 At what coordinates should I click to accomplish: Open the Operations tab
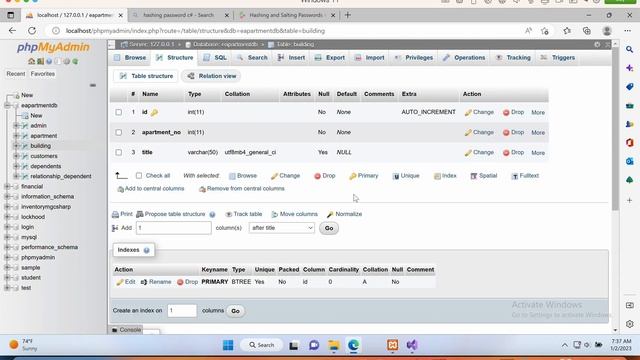click(x=464, y=58)
